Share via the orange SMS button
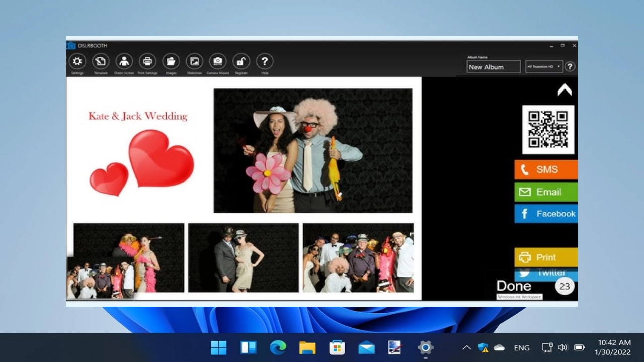Image resolution: width=644 pixels, height=362 pixels. [x=546, y=169]
